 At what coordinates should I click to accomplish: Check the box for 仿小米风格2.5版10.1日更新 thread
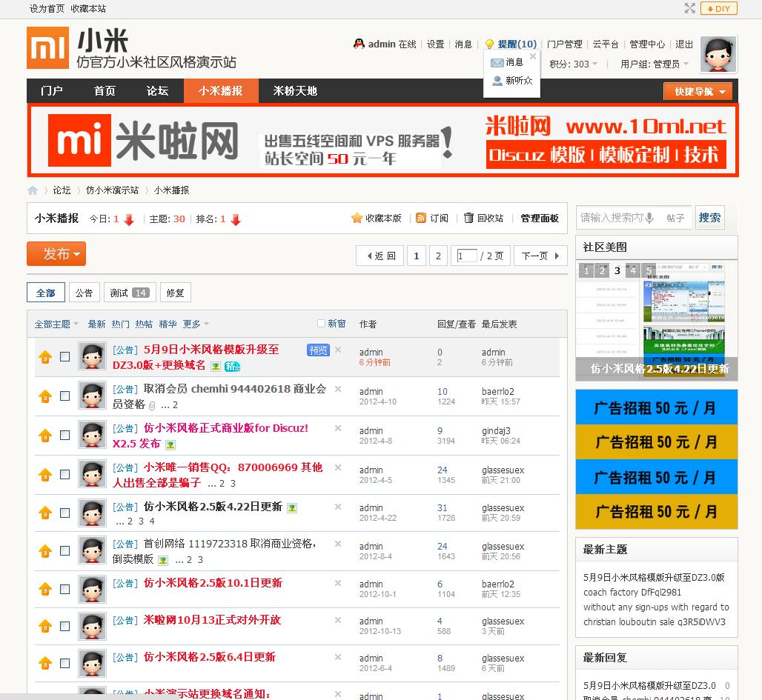[x=64, y=589]
